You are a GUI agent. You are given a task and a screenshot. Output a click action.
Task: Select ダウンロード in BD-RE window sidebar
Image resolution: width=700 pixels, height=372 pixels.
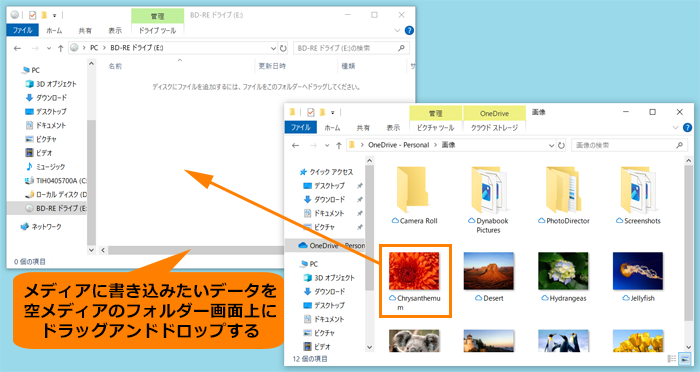46,98
